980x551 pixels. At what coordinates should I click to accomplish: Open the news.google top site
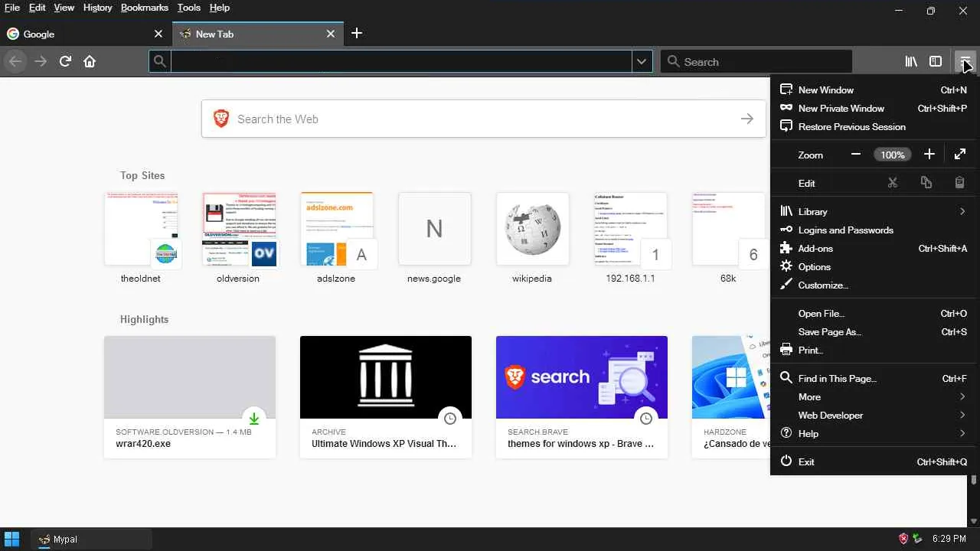click(x=434, y=238)
